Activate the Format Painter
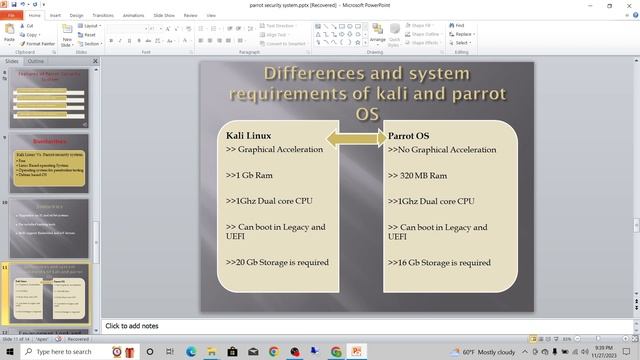The width and height of the screenshot is (640, 360). [x=37, y=43]
